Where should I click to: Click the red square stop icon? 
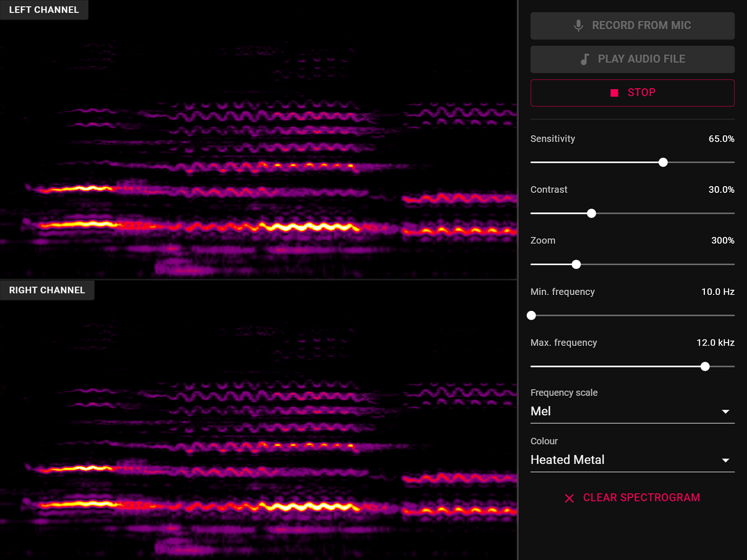[614, 92]
